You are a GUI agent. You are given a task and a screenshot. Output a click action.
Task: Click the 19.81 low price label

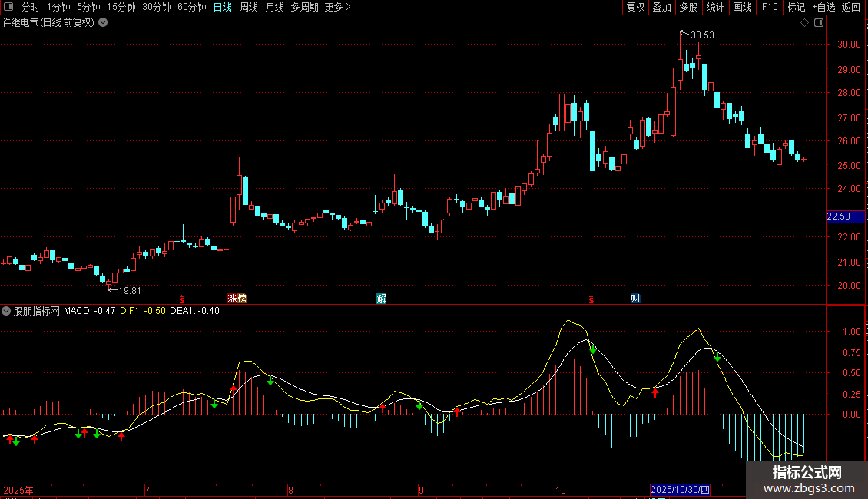[x=130, y=290]
